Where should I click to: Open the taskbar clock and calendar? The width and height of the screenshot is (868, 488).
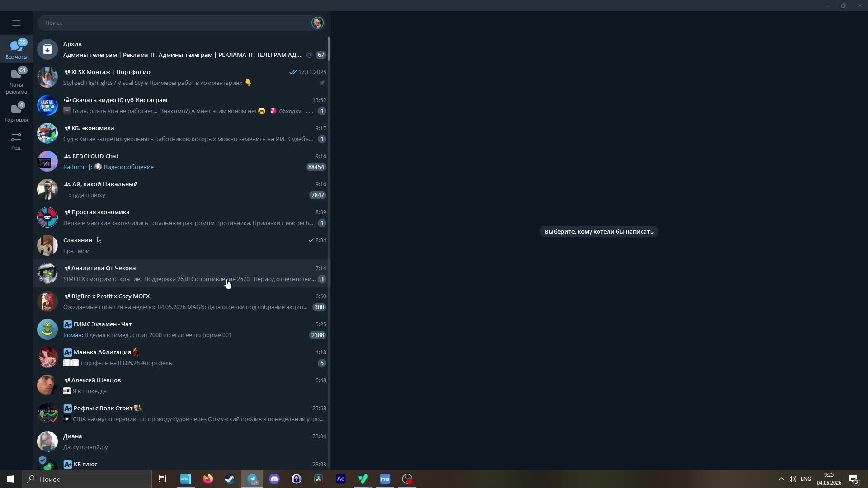pos(829,479)
